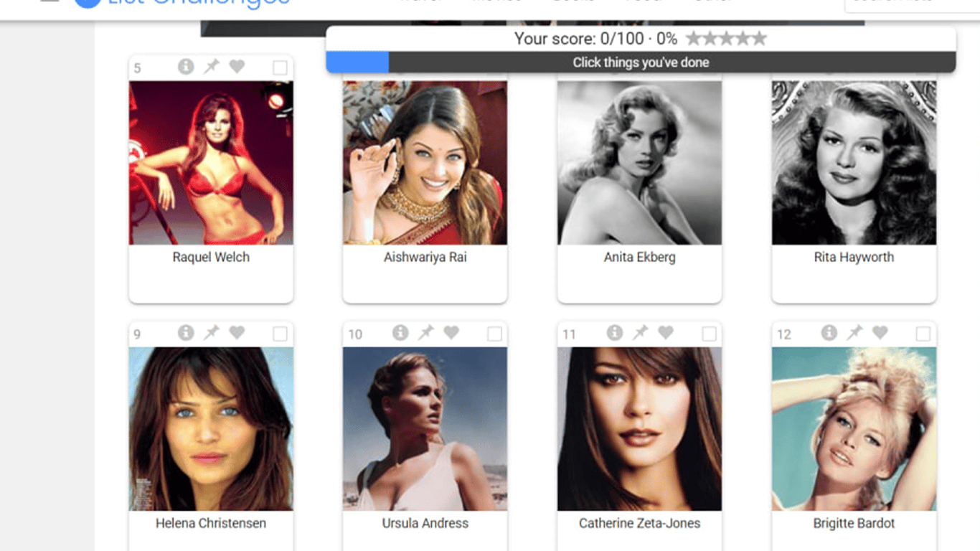Tick the checkbox for item 10
980x551 pixels.
494,334
